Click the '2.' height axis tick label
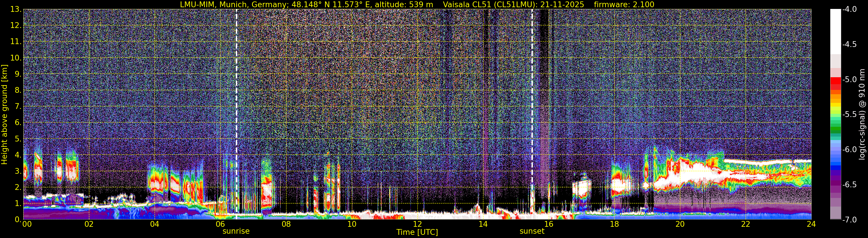The width and height of the screenshot is (868, 238). click(18, 187)
